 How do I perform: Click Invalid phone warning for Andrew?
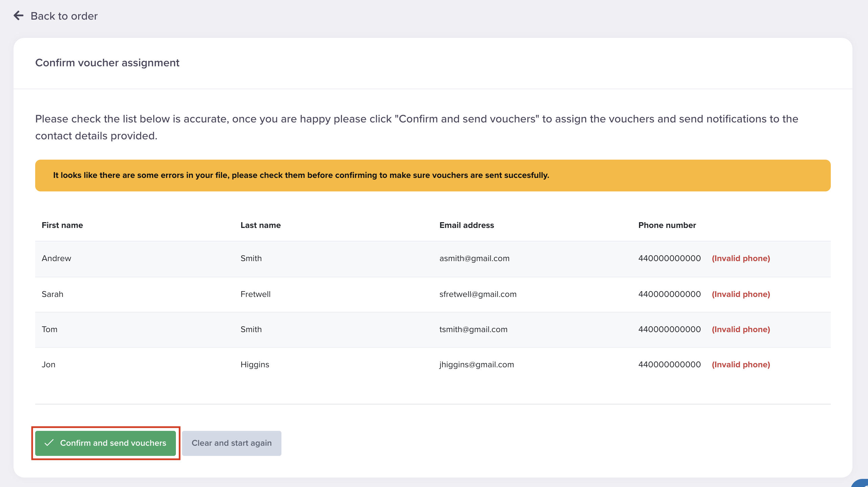[741, 258]
